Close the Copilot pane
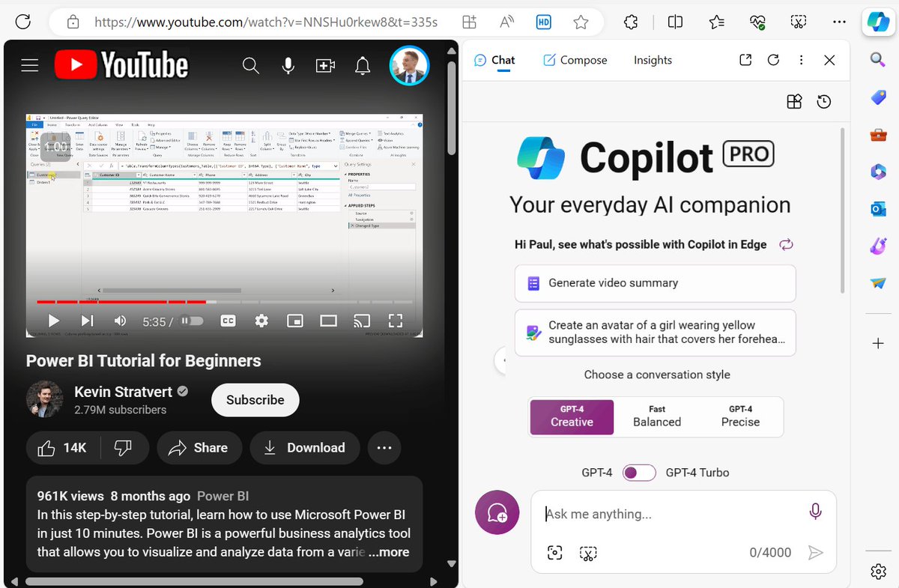899x588 pixels. 829,60
